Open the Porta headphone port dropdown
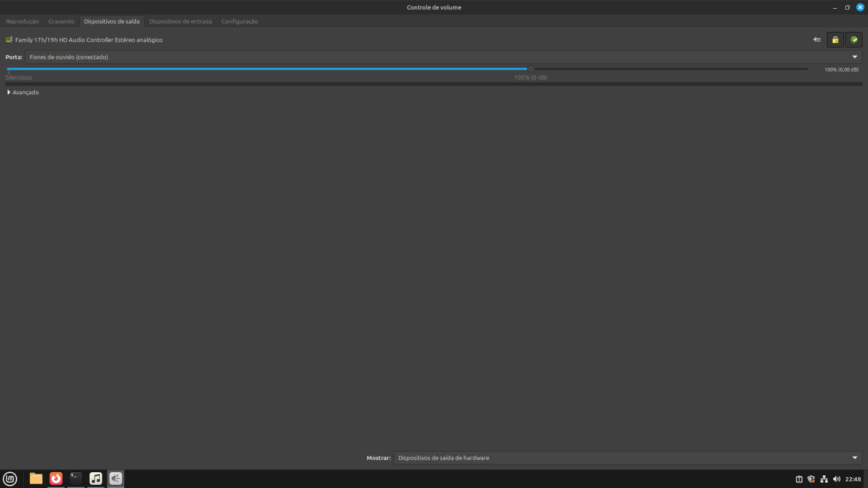 (443, 57)
